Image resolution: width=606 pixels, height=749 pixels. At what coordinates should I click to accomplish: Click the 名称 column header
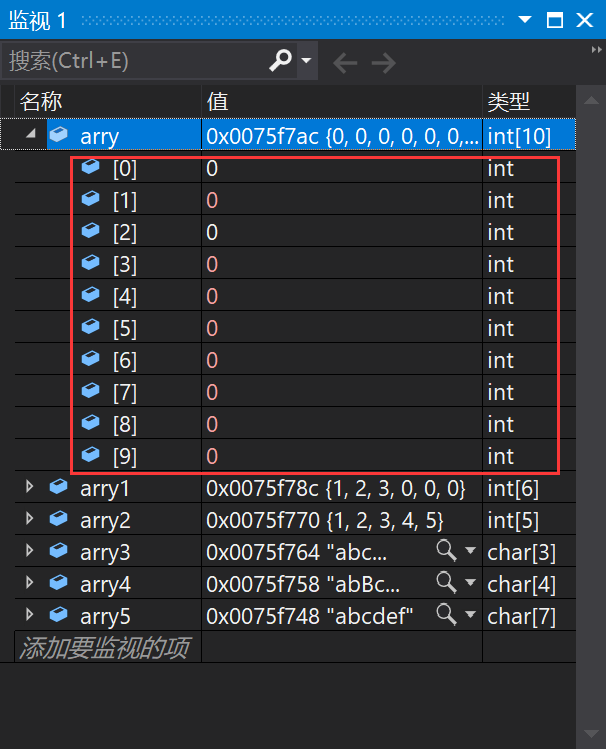pos(108,101)
